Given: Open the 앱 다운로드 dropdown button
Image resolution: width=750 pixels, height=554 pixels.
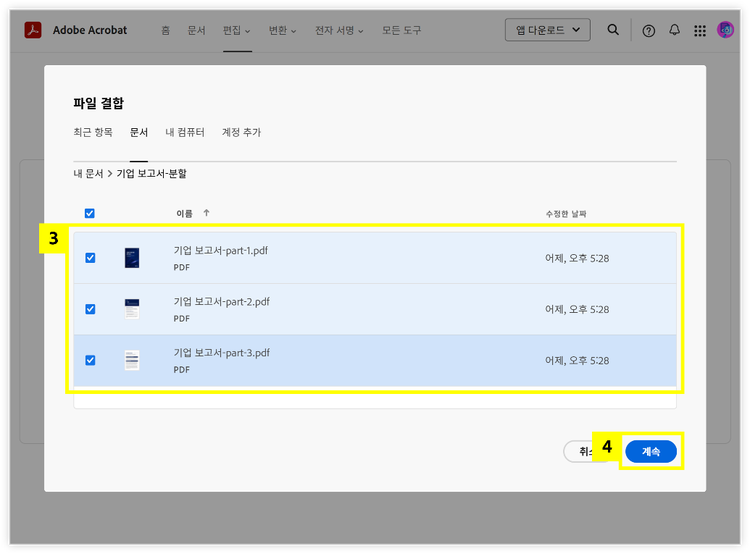Looking at the screenshot, I should (547, 30).
